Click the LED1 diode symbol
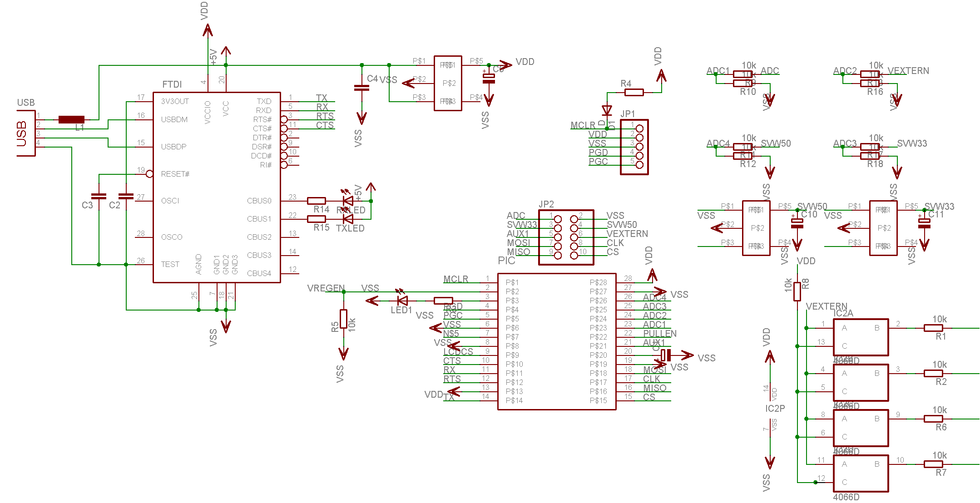Viewport: 980px width, 503px height. 402,301
